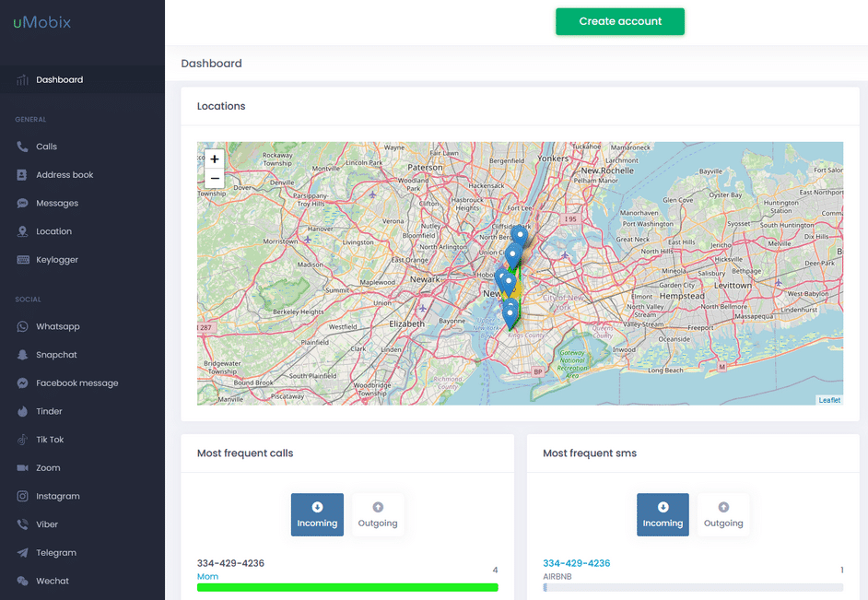The height and width of the screenshot is (600, 868).
Task: Zoom out on the map
Action: (214, 178)
